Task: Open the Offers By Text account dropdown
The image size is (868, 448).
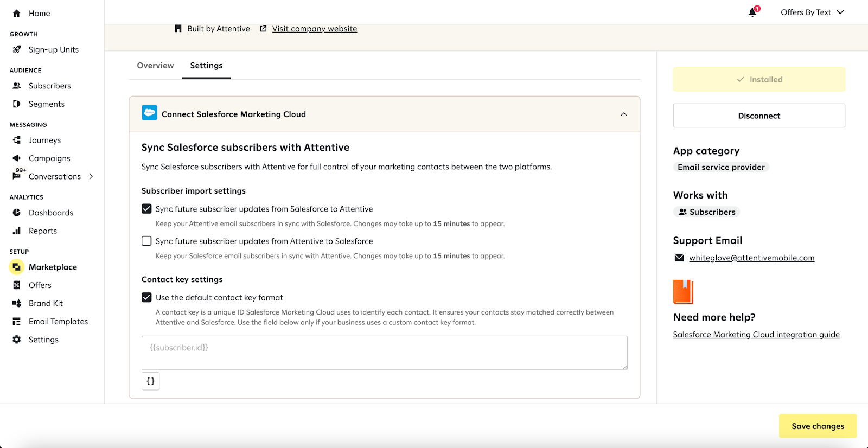Action: pos(812,12)
